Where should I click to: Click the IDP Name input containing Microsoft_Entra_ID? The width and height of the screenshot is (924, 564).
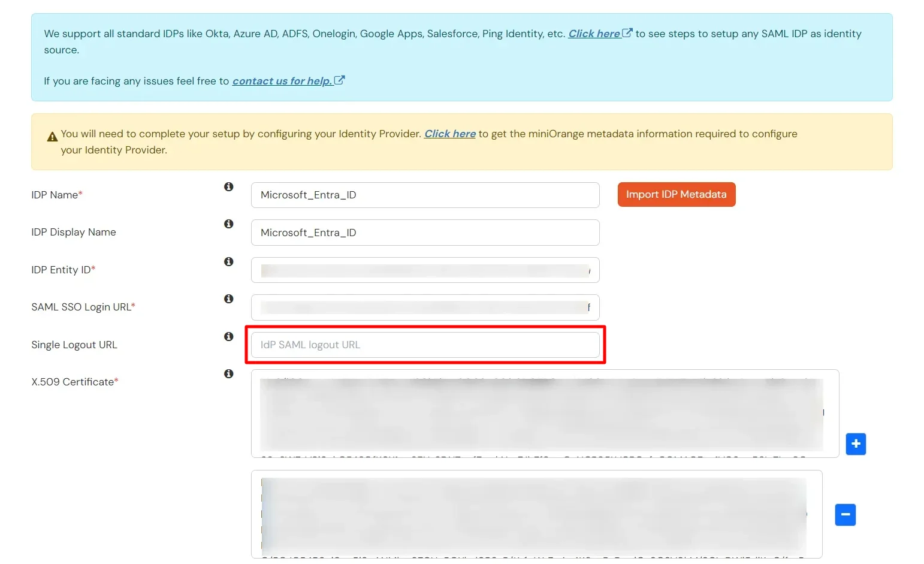click(425, 195)
